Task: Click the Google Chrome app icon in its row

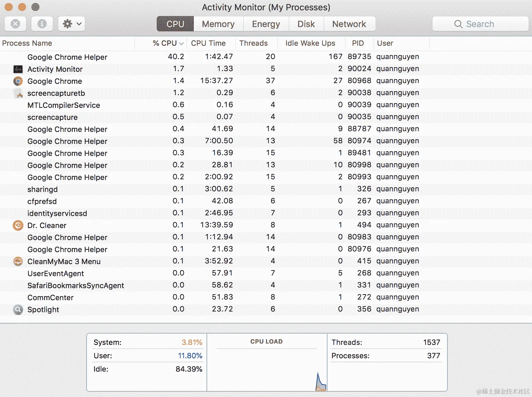Action: click(x=18, y=81)
